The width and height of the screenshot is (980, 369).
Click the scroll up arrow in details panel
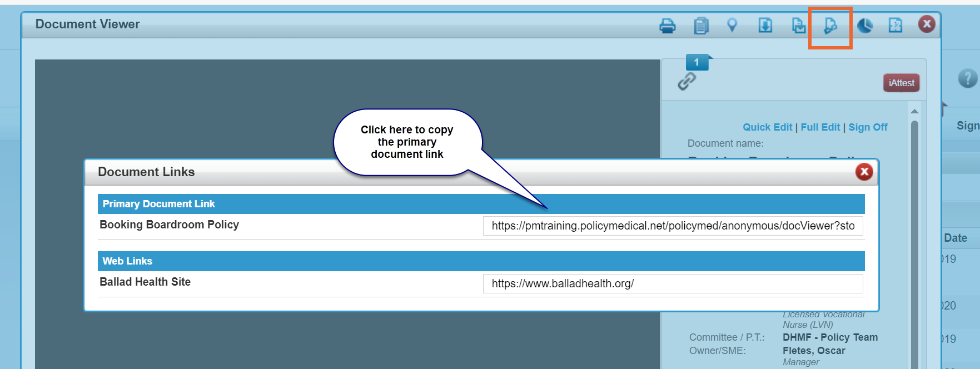[914, 112]
